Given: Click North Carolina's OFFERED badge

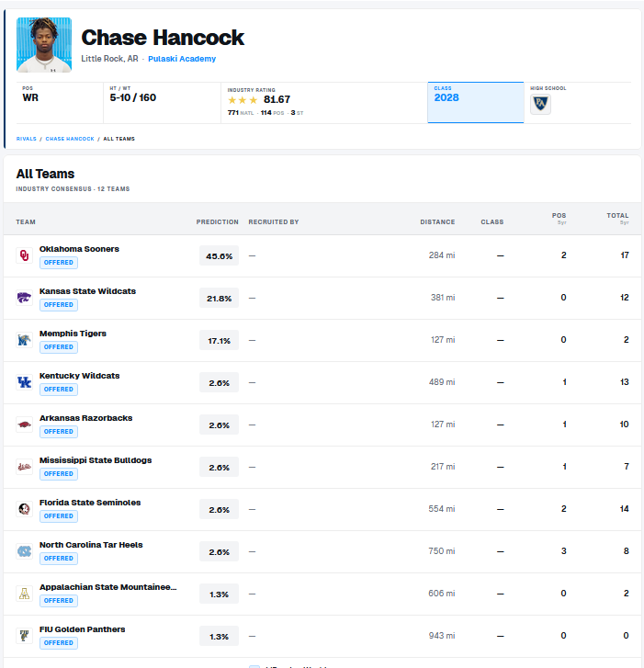Looking at the screenshot, I should pyautogui.click(x=59, y=558).
